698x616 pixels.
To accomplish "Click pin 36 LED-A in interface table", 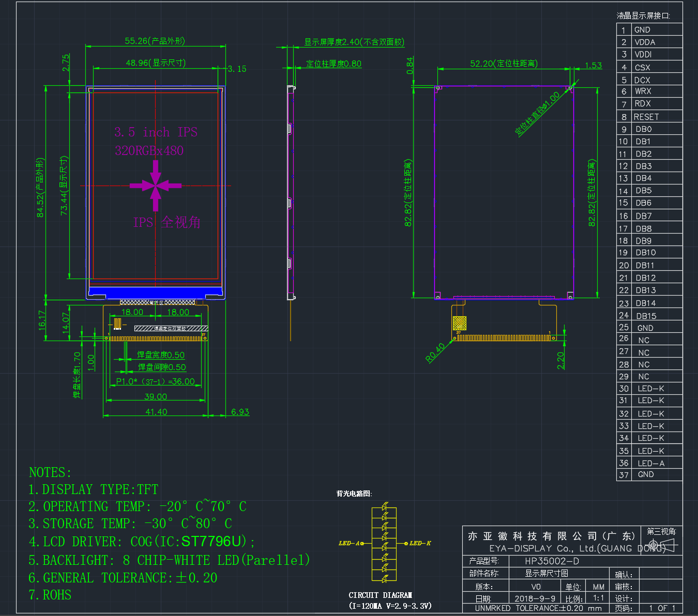I will point(649,463).
